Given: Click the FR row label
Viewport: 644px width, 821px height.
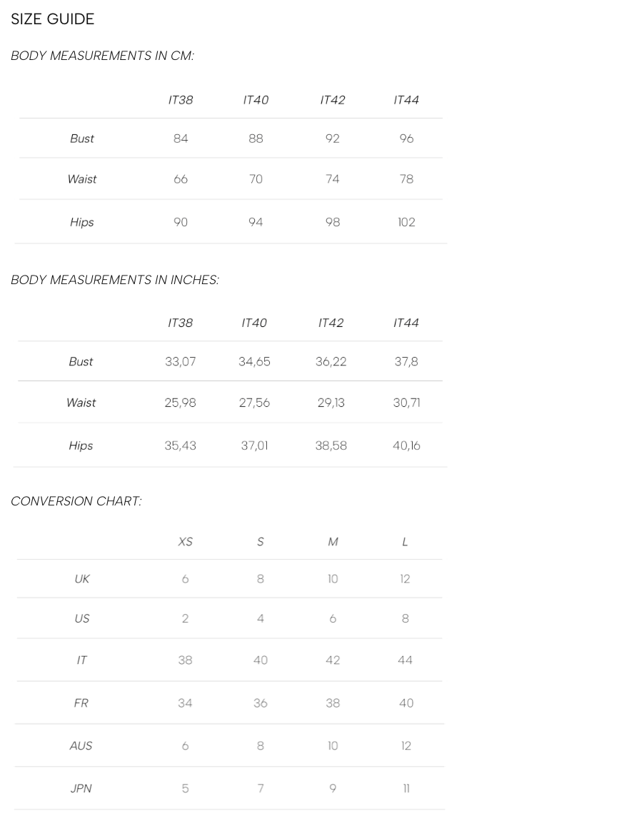Looking at the screenshot, I should [x=81, y=703].
